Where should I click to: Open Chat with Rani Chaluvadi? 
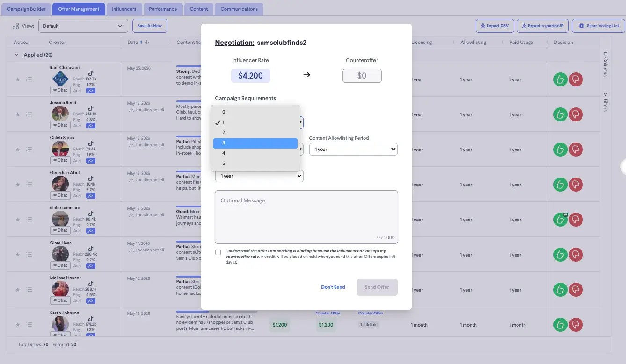(59, 90)
